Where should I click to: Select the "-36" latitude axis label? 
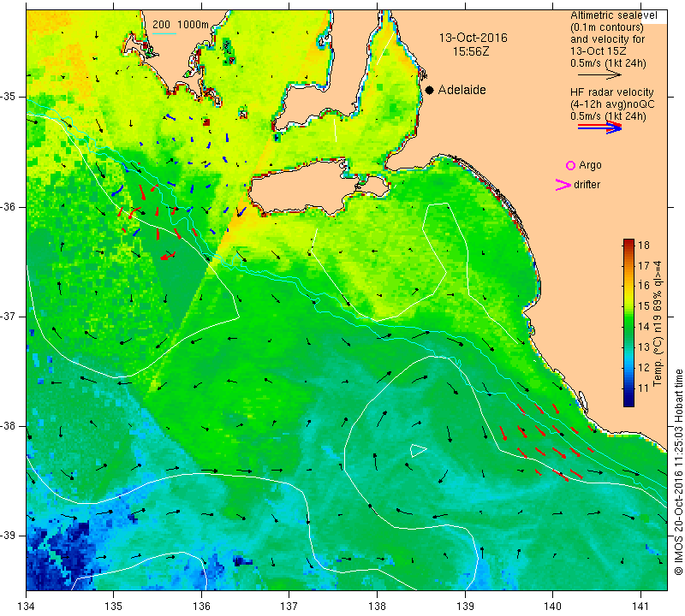(x=8, y=206)
